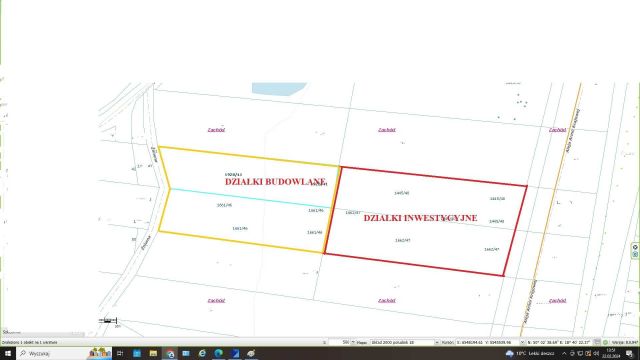Click the search highlights picture in taskbar
Image resolution: width=640 pixels, height=360 pixels.
(x=99, y=353)
